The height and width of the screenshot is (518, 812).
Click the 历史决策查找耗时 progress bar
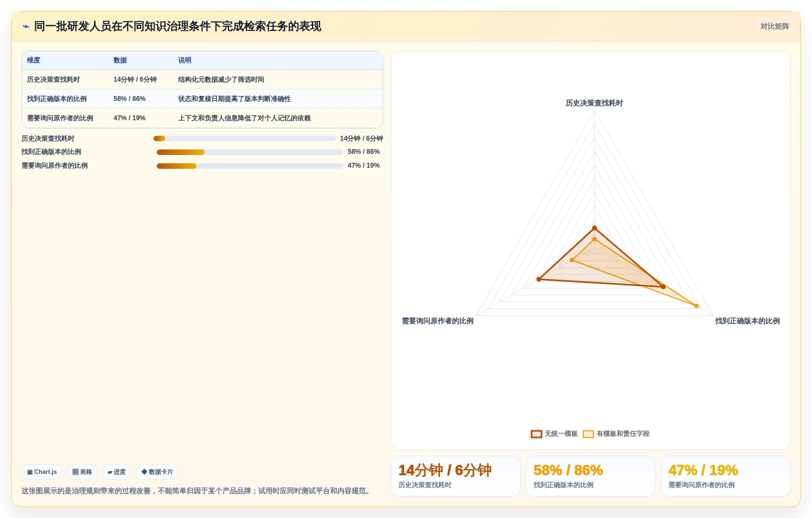coord(245,138)
